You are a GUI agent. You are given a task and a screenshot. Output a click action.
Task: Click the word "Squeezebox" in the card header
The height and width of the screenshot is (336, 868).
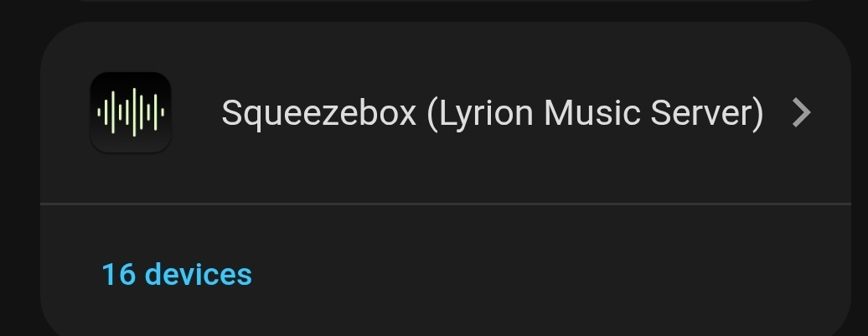click(x=318, y=112)
